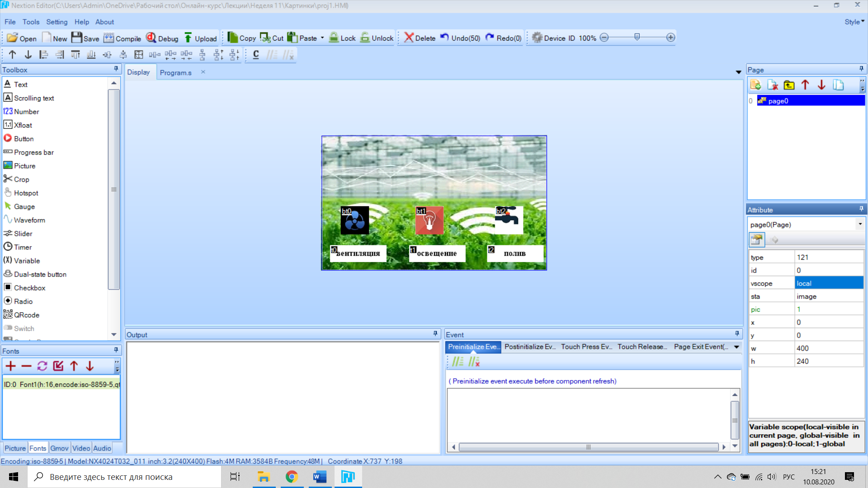Image resolution: width=868 pixels, height=488 pixels.
Task: Add a new font with plus icon
Action: pyautogui.click(x=11, y=366)
